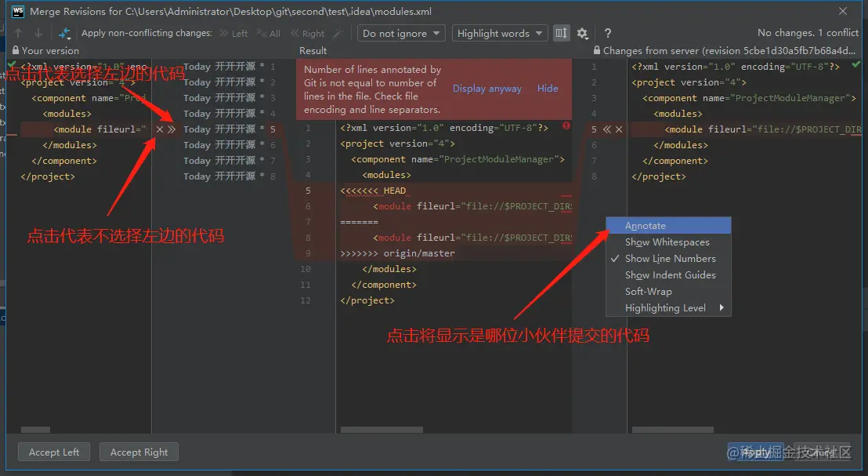868x476 pixels.
Task: Click the WS application icon in title bar
Action: click(x=17, y=11)
